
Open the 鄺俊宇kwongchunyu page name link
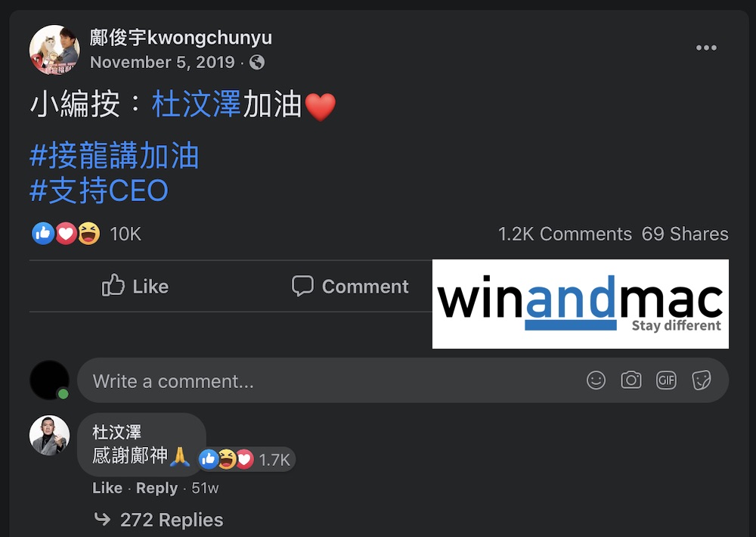(x=181, y=37)
